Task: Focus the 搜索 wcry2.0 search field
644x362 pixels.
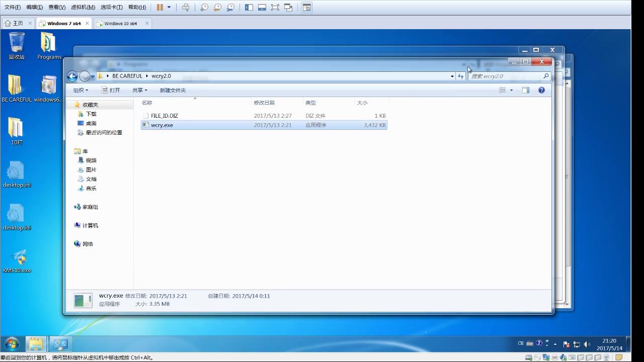Action: [x=505, y=76]
